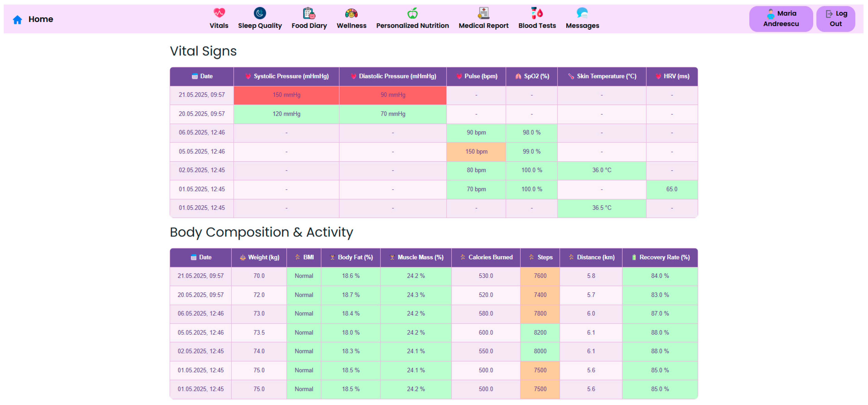Open the Sleep Quality moon icon
868x405 pixels.
(260, 13)
